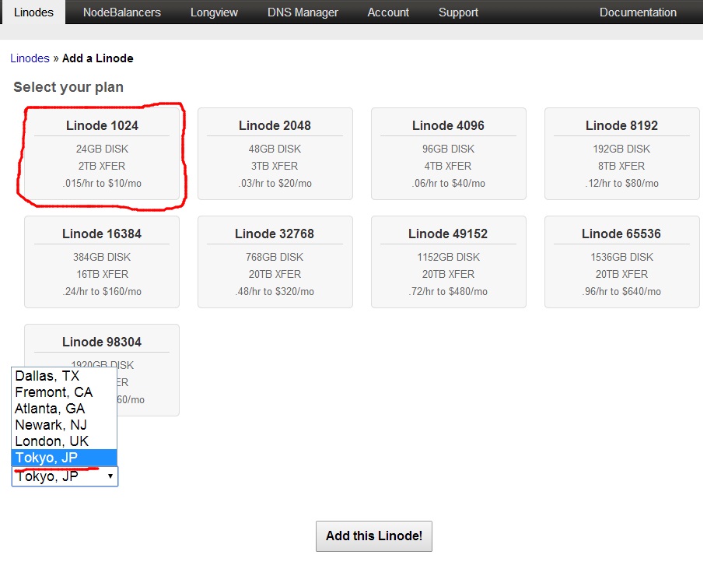Pick highlighted Tokyo, JP list option
This screenshot has width=728, height=562.
coord(64,458)
